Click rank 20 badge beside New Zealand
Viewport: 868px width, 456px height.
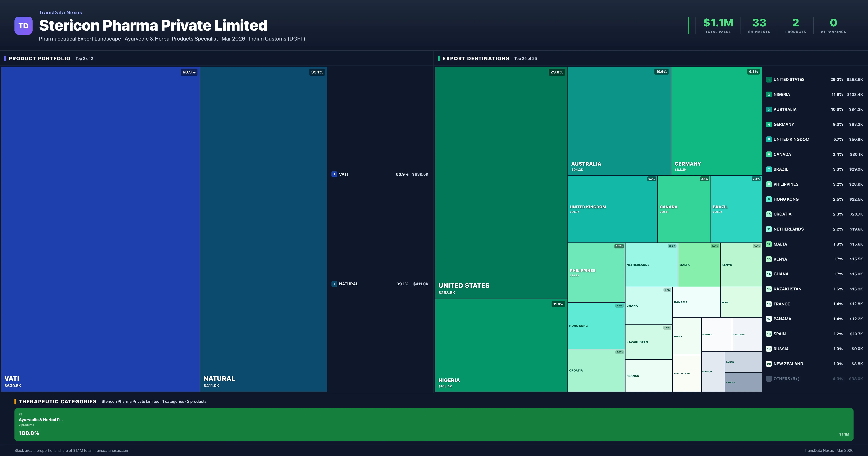769,364
